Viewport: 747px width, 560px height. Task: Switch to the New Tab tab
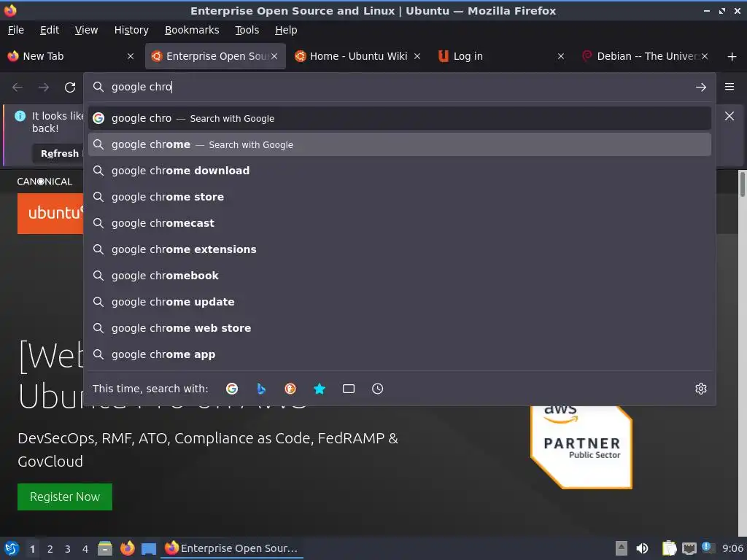click(66, 56)
